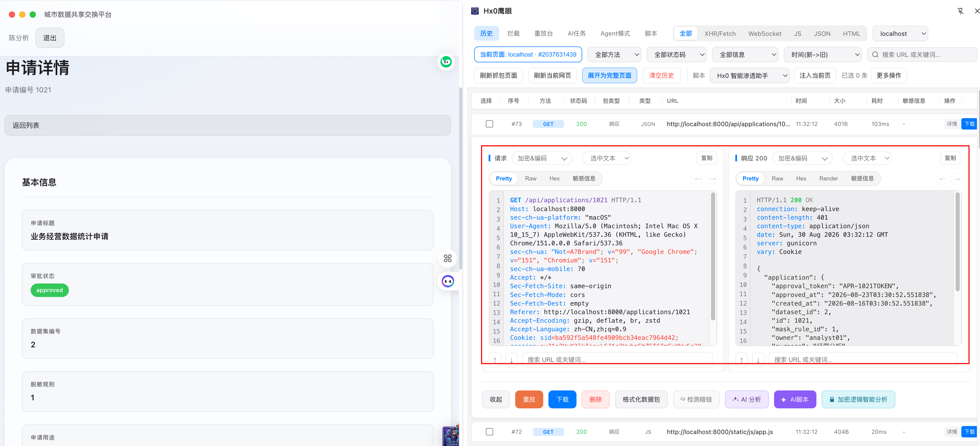Image resolution: width=980 pixels, height=446 pixels.
Task: Expand the 全部方法 filter dropdown
Action: pyautogui.click(x=614, y=55)
